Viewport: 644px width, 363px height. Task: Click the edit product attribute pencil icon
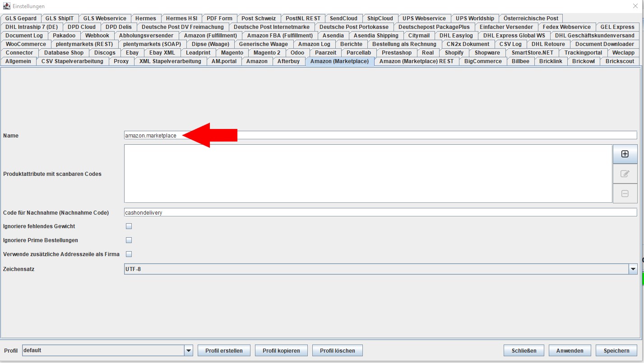coord(625,174)
